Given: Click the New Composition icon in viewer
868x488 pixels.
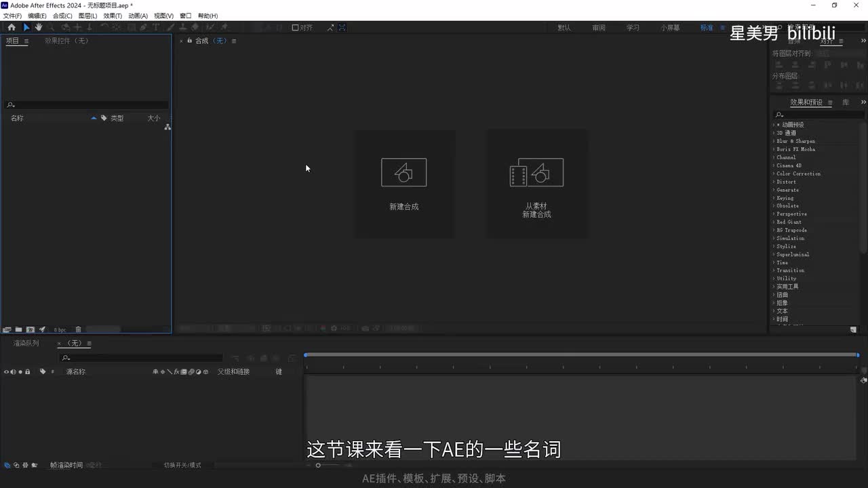Looking at the screenshot, I should [404, 172].
